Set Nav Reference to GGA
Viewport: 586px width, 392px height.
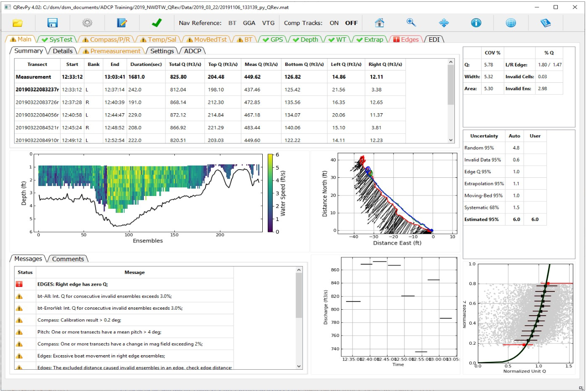point(249,23)
